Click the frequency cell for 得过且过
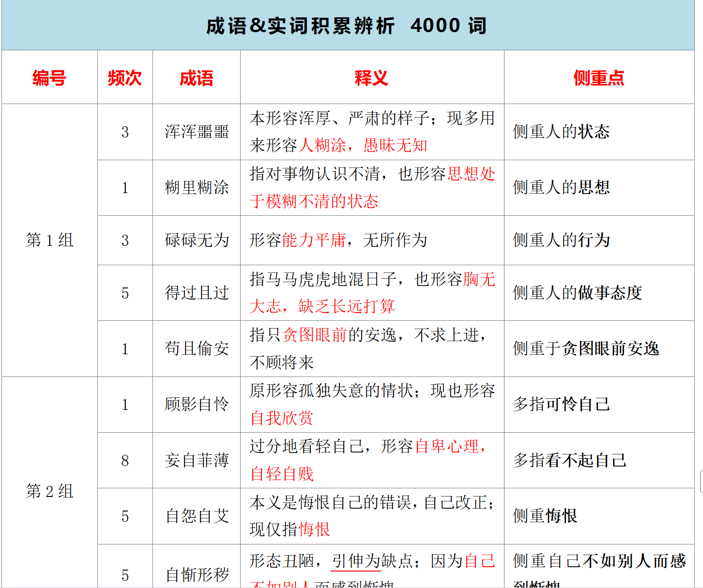 (125, 293)
